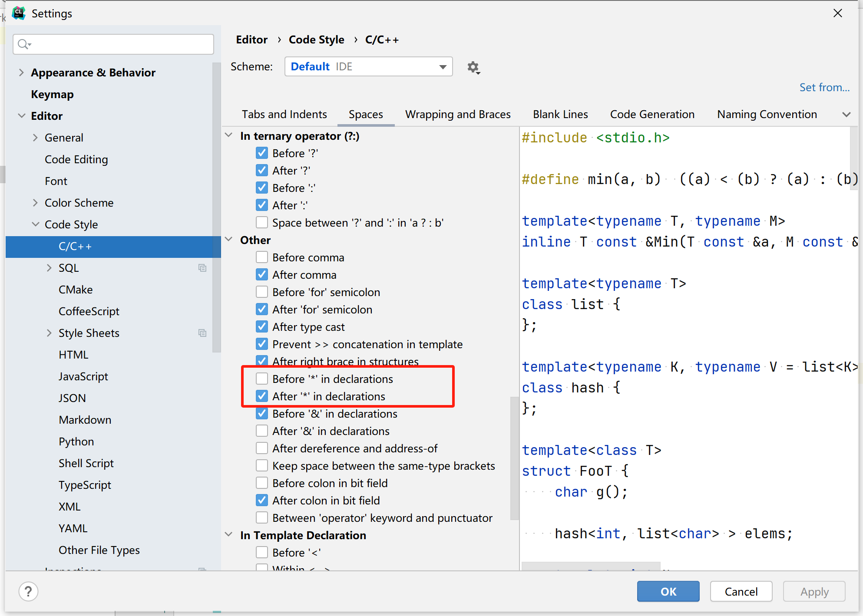This screenshot has height=616, width=863.
Task: Select Python in Code Style tree
Action: point(76,441)
